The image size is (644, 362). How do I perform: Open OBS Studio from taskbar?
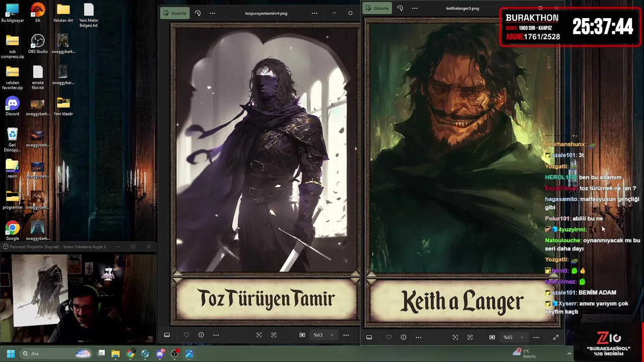(x=175, y=353)
